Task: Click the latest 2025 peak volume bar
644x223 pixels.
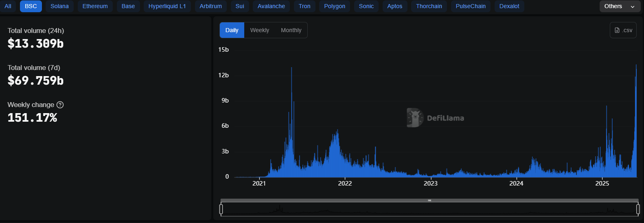Action: click(636, 121)
